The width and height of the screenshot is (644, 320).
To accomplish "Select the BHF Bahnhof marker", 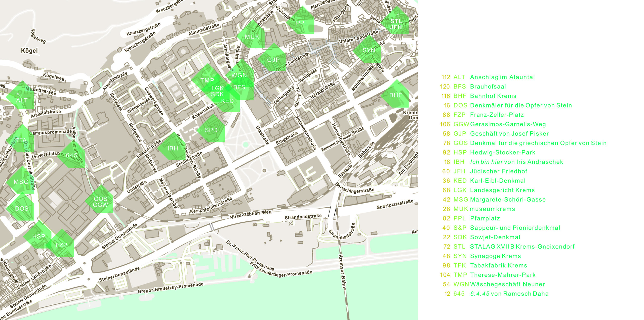I will 395,95.
